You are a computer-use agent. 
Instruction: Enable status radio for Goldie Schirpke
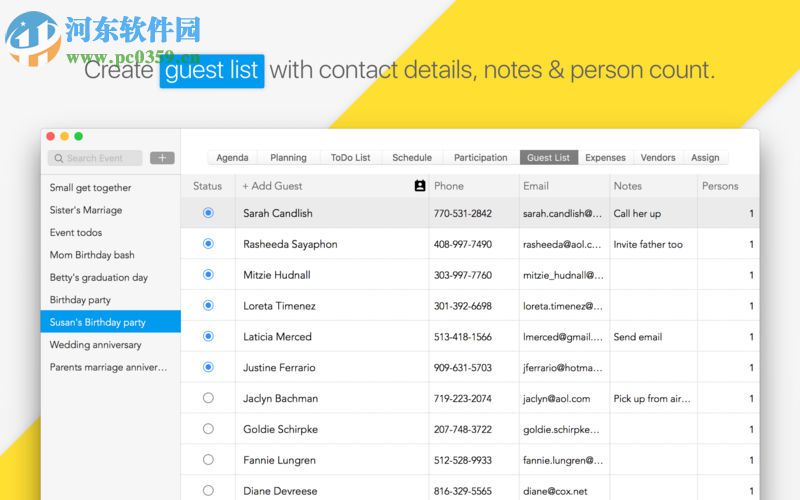pos(208,429)
